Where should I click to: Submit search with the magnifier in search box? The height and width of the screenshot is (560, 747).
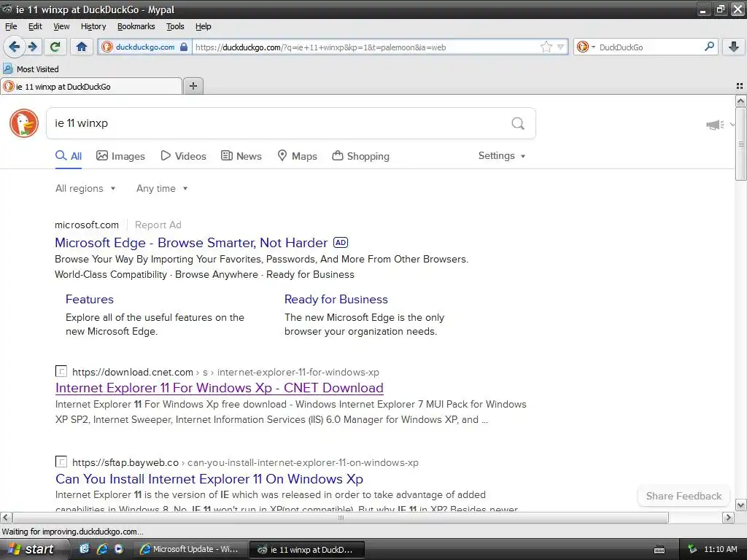click(x=518, y=123)
